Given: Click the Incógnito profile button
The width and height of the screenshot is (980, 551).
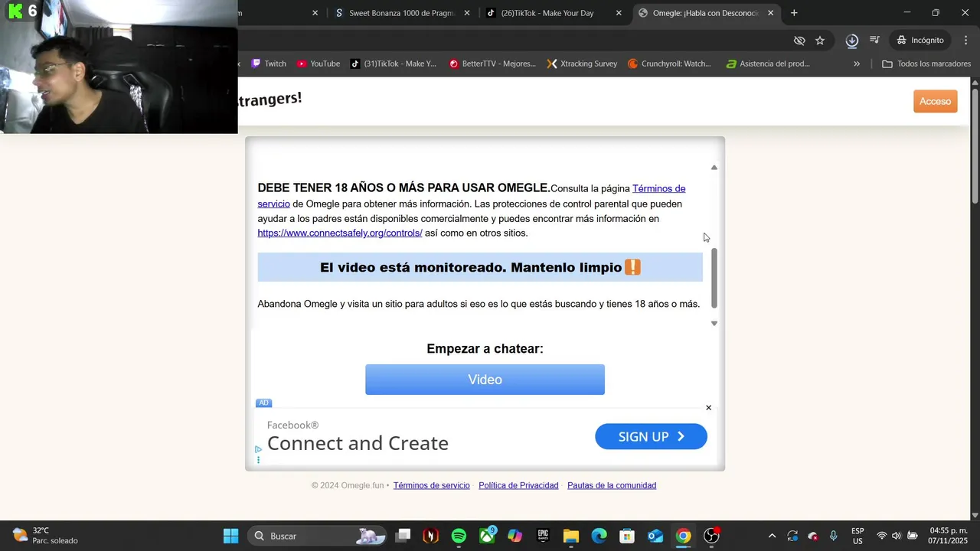Looking at the screenshot, I should pos(921,40).
